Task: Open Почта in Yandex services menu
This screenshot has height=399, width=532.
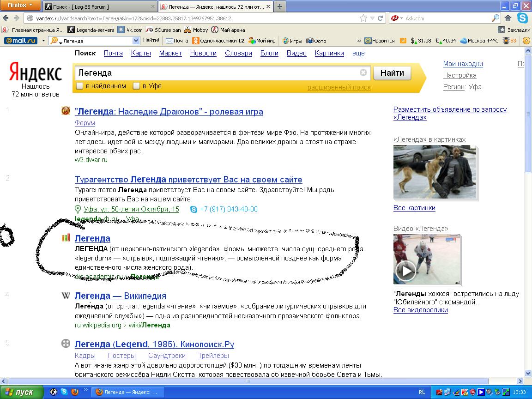Action: (x=113, y=53)
